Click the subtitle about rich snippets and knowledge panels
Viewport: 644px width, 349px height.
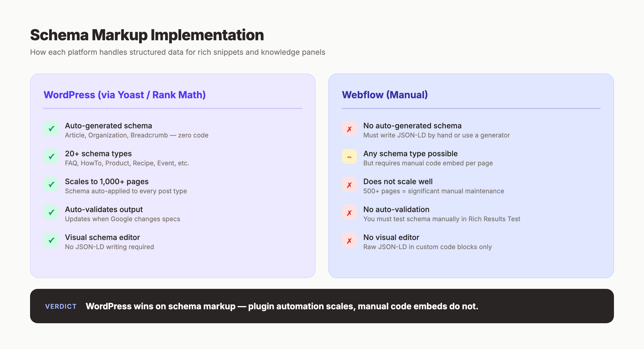coord(178,52)
